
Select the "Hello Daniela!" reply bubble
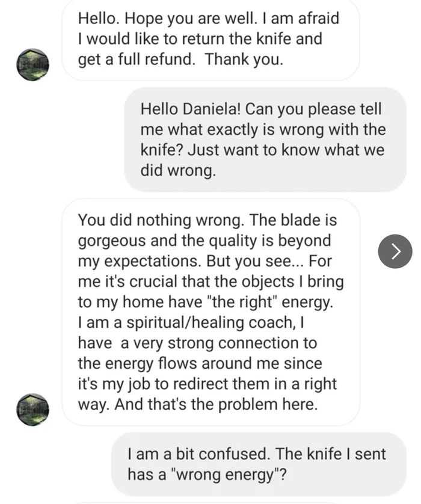click(x=265, y=140)
